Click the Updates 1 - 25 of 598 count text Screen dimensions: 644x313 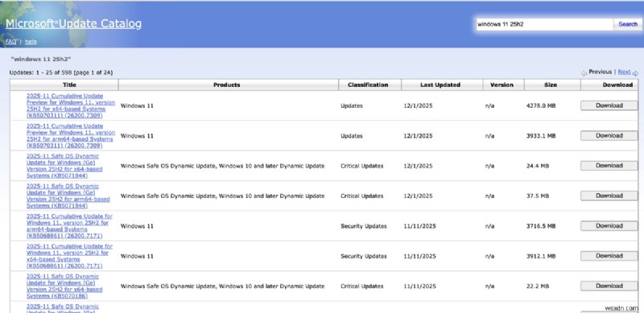(x=61, y=72)
